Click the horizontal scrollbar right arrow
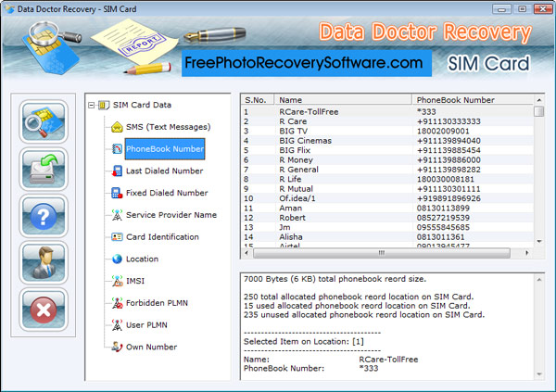Viewport: 556px width, 392px height. (x=527, y=253)
